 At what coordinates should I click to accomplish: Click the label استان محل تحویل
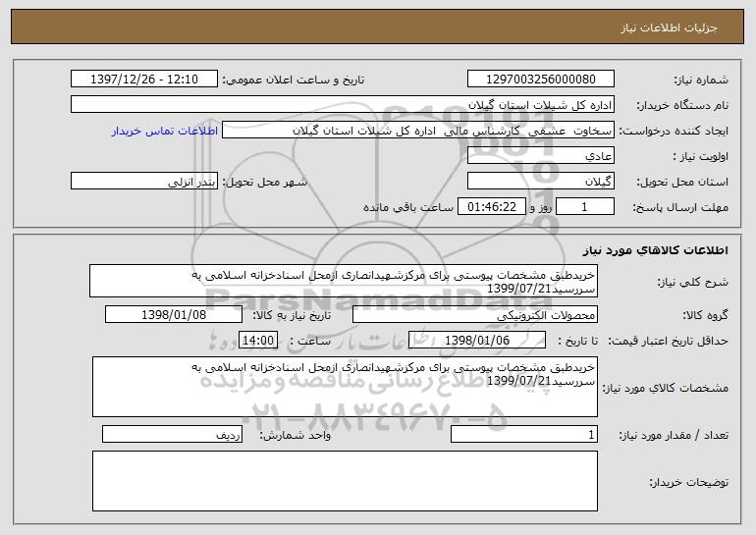[682, 182]
